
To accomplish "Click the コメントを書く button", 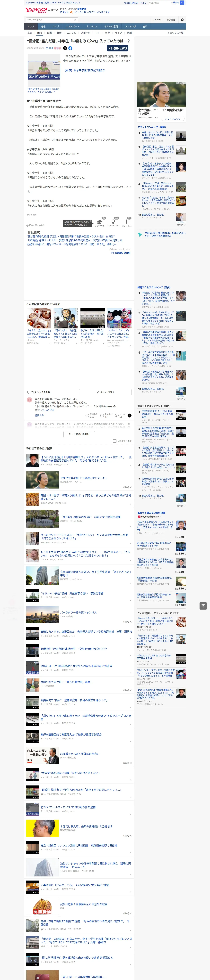I will (105, 392).
